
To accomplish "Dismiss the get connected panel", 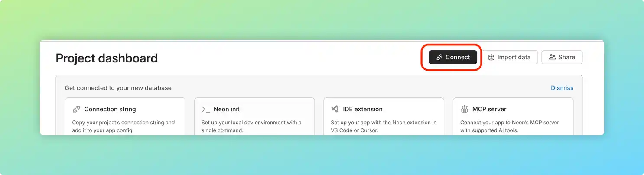I will click(x=562, y=88).
